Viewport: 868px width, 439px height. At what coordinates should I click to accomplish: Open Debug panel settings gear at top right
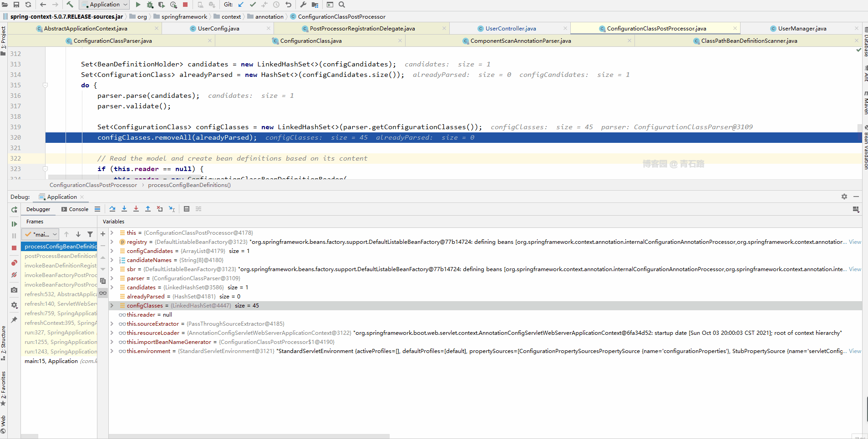pyautogui.click(x=844, y=197)
